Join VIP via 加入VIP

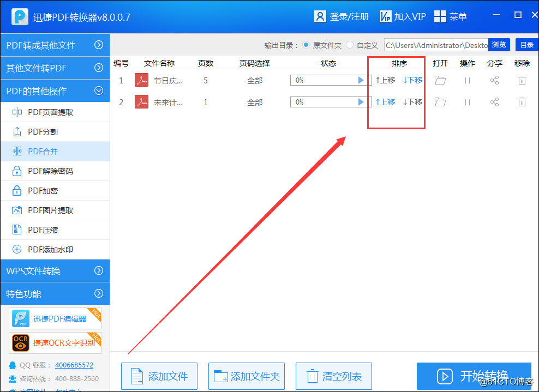403,16
